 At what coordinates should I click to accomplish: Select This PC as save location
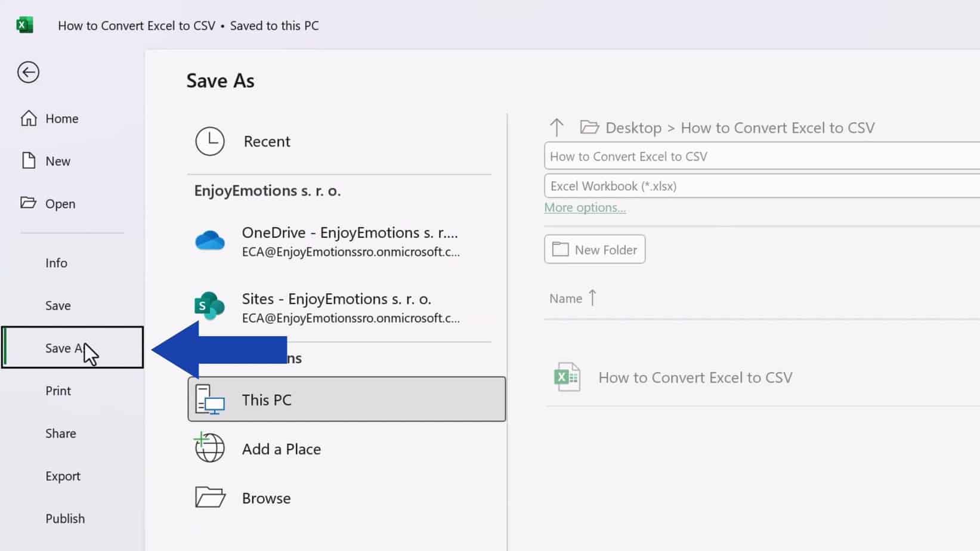tap(346, 400)
